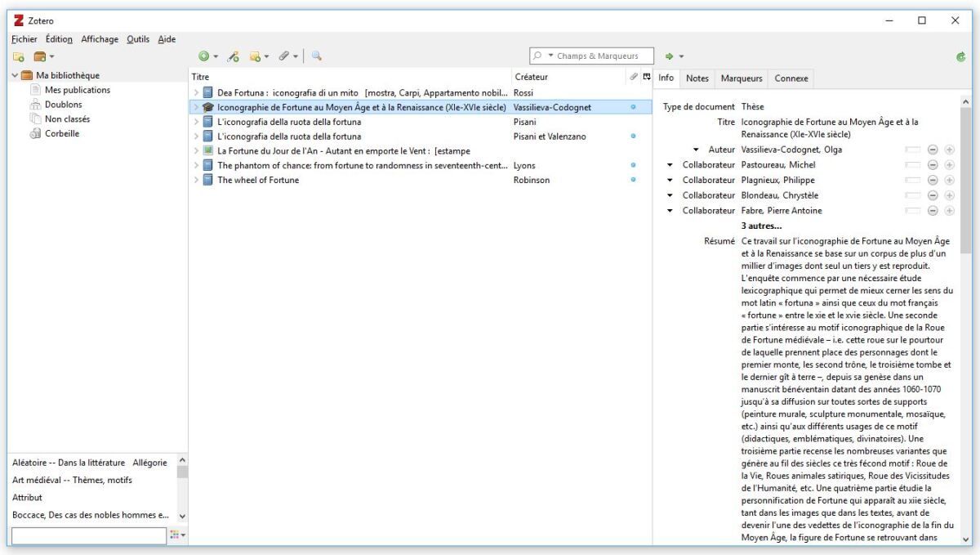Click the New Collection toolbar icon
980x555 pixels.
[18, 56]
